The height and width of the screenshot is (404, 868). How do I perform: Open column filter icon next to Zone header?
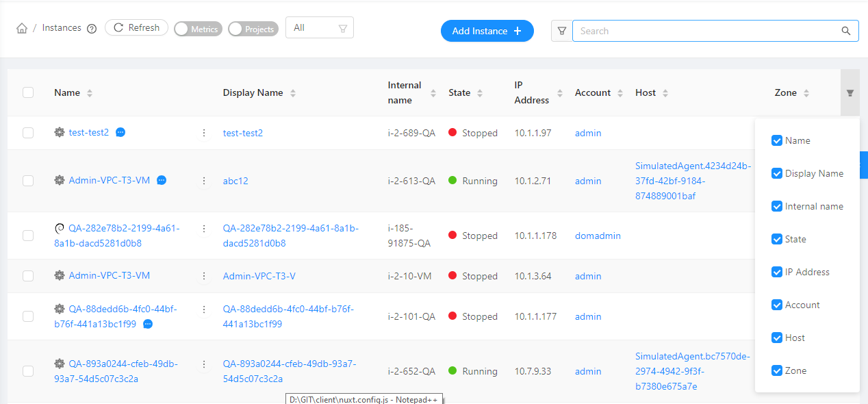click(850, 92)
